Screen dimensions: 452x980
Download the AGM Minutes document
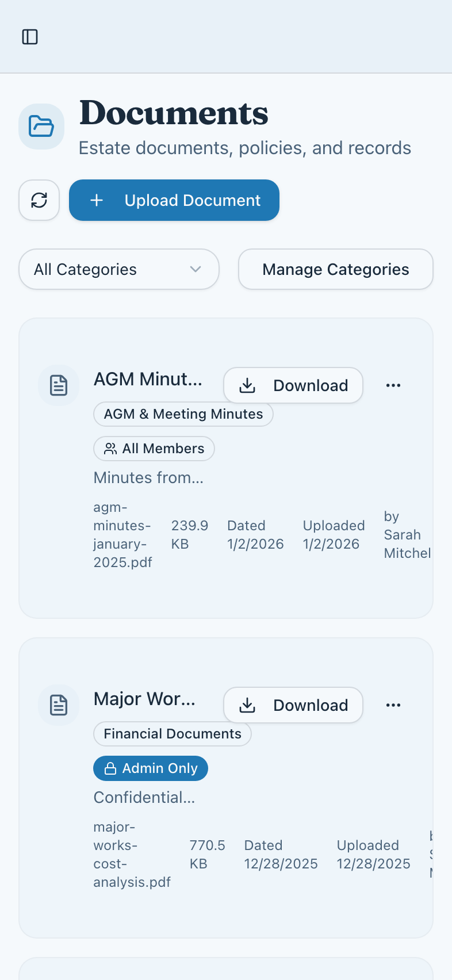click(x=293, y=385)
